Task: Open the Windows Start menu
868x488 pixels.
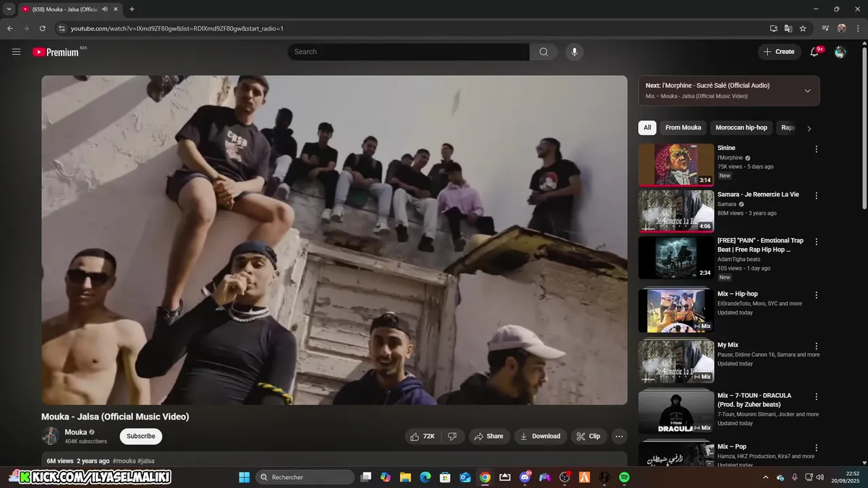Action: (x=244, y=477)
